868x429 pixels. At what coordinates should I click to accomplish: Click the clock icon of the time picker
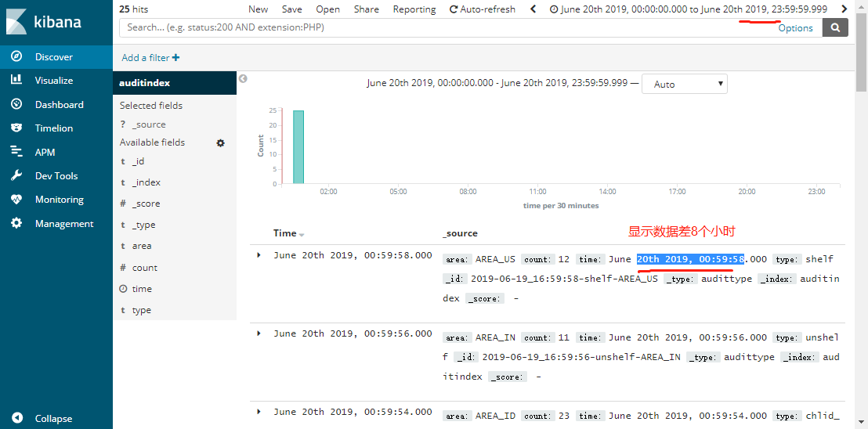[553, 9]
